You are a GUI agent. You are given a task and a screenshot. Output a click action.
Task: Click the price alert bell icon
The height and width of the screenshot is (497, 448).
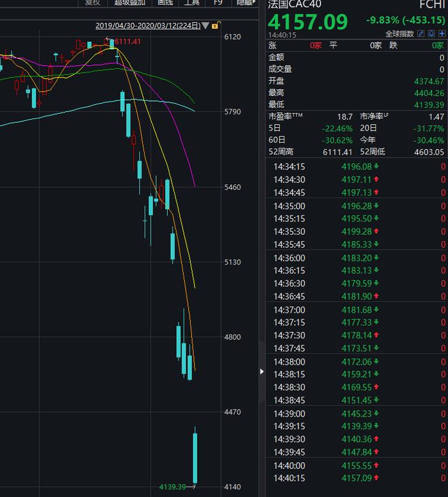(x=431, y=34)
